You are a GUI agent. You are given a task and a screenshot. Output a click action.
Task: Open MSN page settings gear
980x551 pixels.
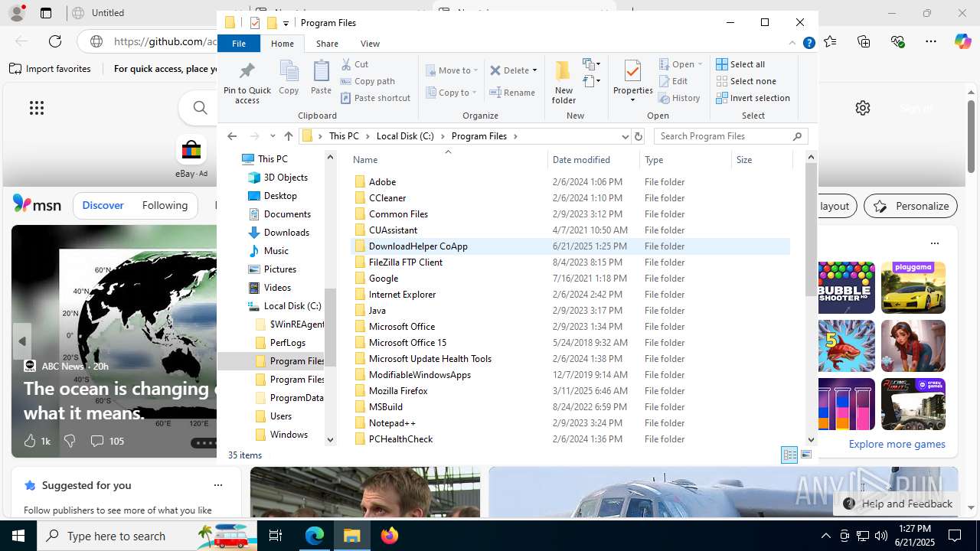[x=863, y=108]
